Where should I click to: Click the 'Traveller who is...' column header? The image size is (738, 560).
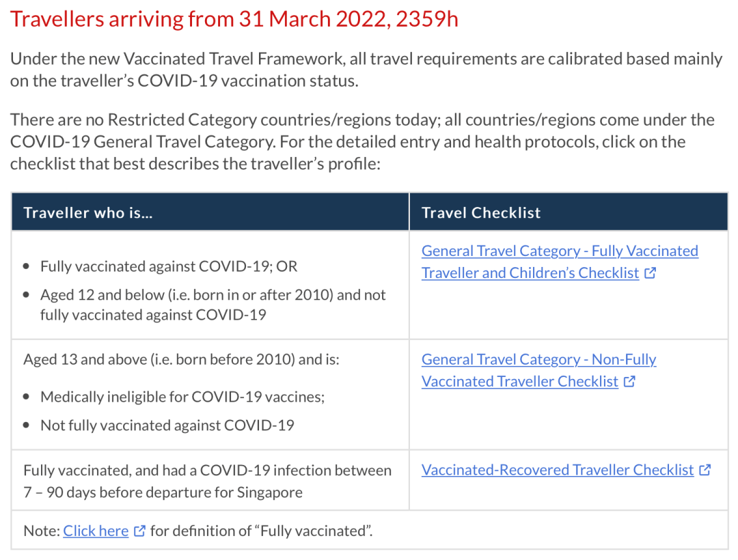88,212
